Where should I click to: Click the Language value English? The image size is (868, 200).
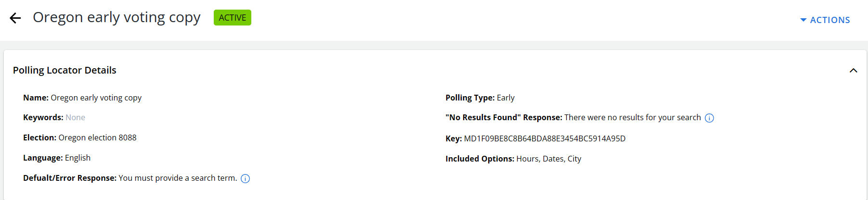tap(78, 158)
